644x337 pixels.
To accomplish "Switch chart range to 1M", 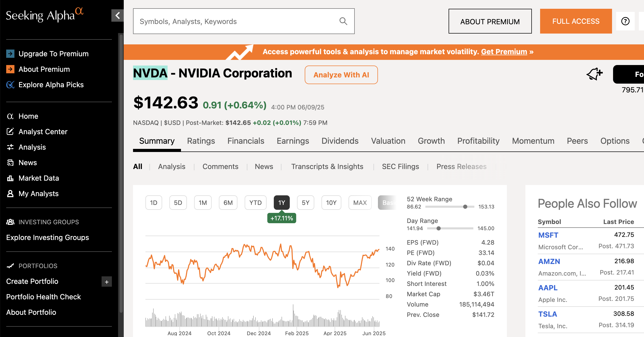I will pos(203,203).
